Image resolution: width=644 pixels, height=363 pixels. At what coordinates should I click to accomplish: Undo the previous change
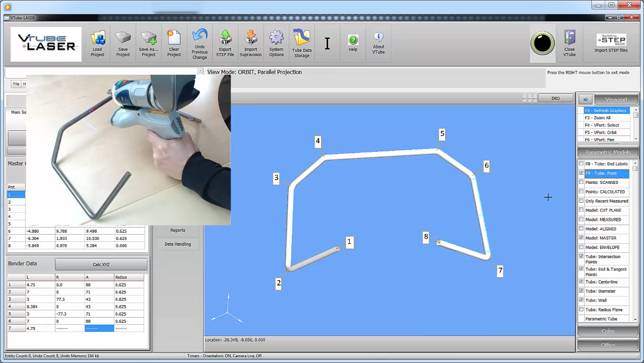coord(200,43)
